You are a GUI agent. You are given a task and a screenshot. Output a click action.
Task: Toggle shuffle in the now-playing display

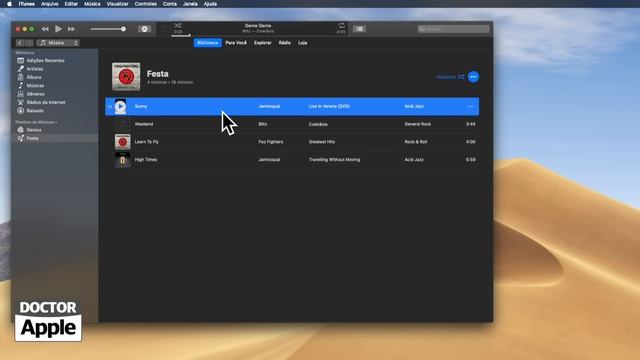(178, 26)
